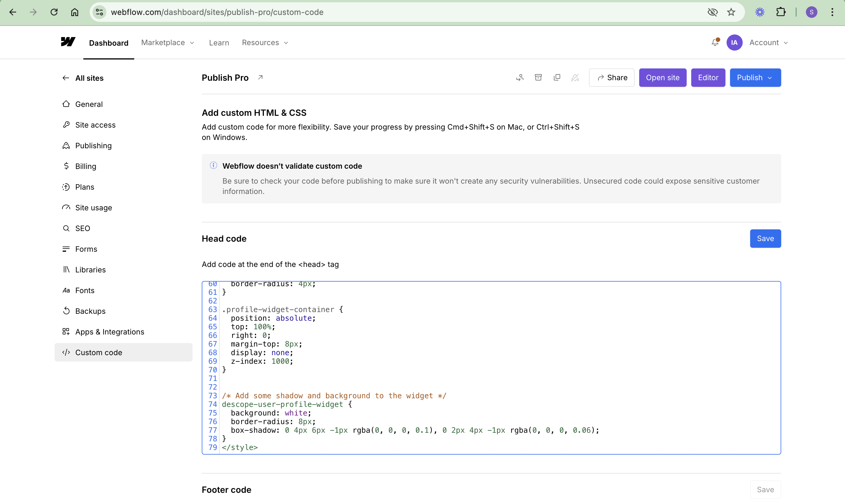This screenshot has height=504, width=845.
Task: Select Backups in the sidebar
Action: 90,311
